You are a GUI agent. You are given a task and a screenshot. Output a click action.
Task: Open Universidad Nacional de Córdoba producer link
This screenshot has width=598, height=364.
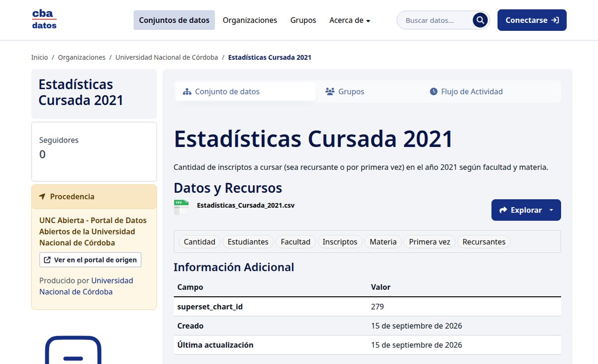pyautogui.click(x=86, y=286)
